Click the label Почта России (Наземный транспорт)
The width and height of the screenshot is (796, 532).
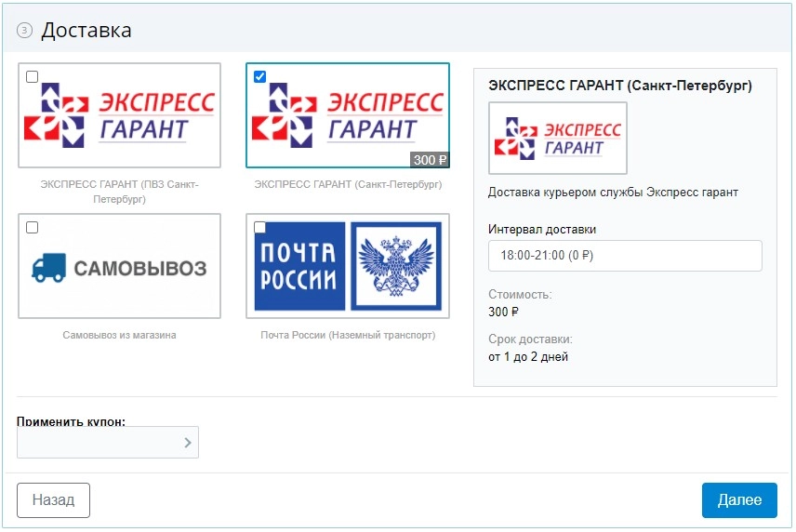(x=348, y=335)
